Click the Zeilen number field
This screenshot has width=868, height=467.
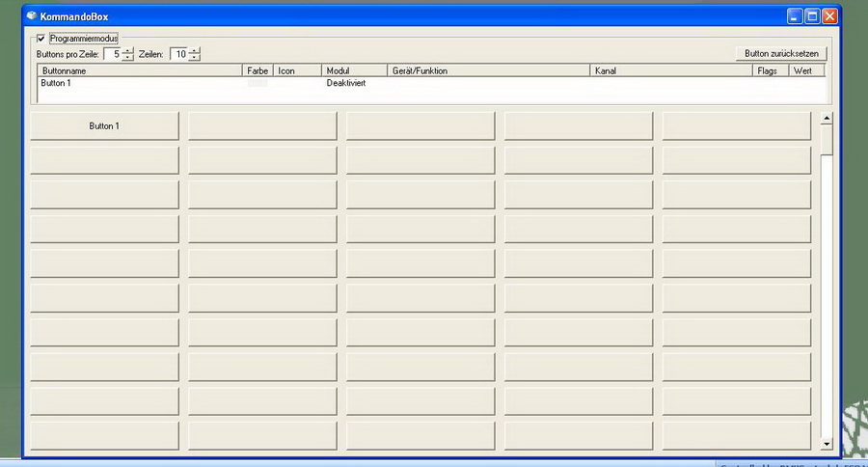pos(179,54)
